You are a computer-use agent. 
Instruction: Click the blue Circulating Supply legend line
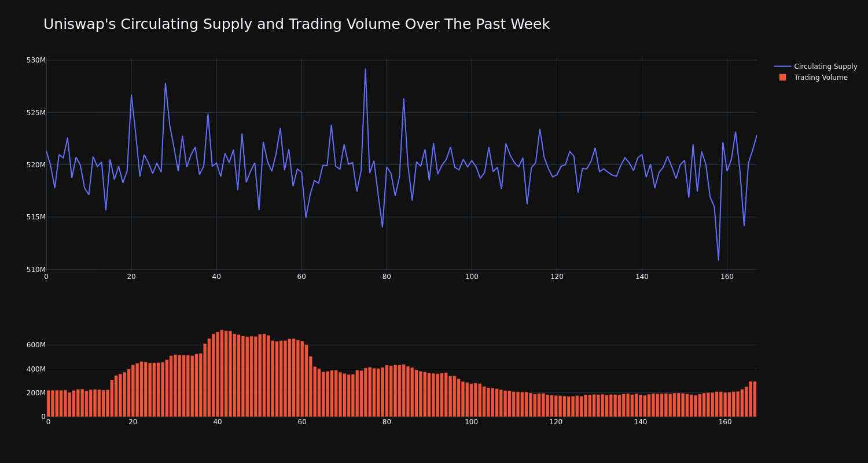point(782,67)
